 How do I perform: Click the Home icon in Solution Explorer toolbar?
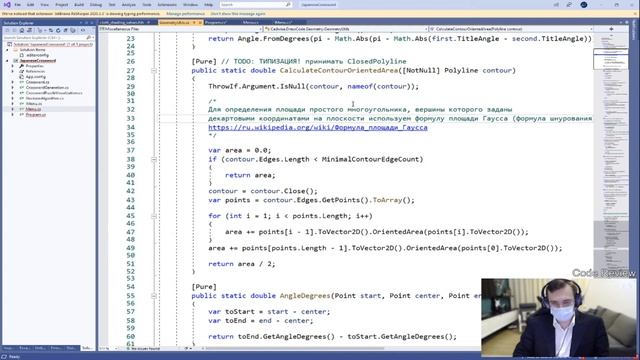point(22,31)
